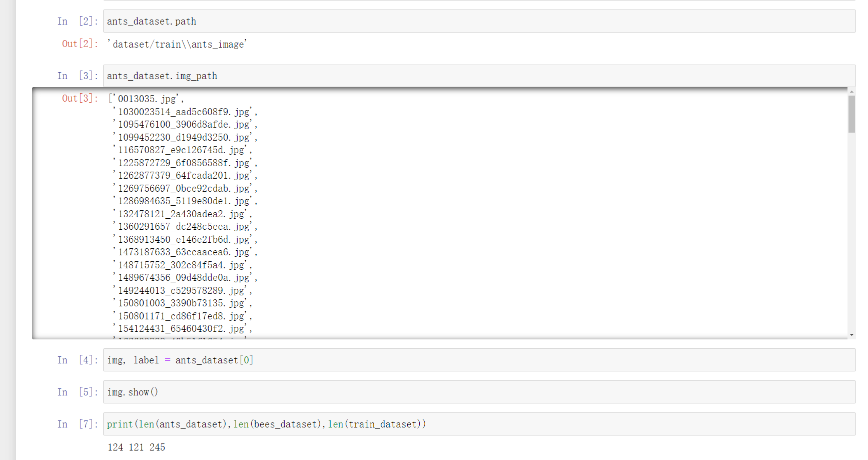Click the printed output '124 121 245'
This screenshot has width=868, height=460.
pos(136,447)
